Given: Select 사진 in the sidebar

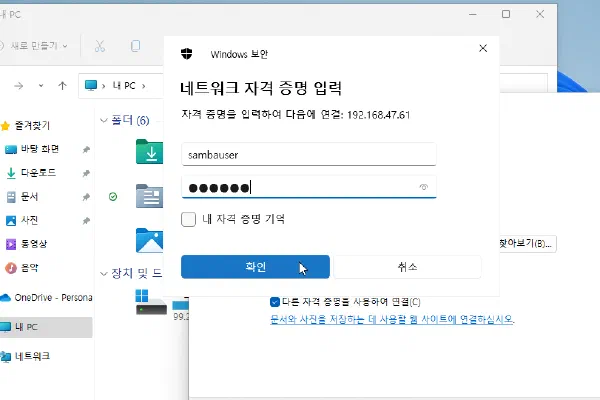Looking at the screenshot, I should pyautogui.click(x=29, y=220).
